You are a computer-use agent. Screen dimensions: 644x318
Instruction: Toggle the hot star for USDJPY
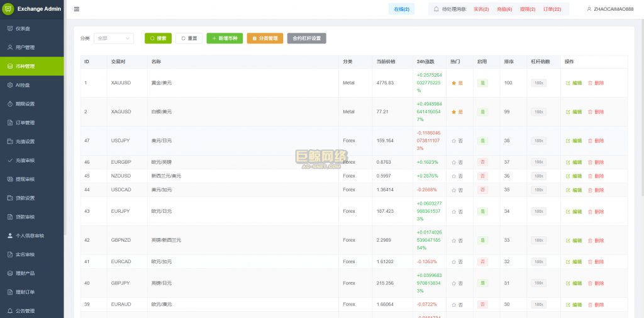click(454, 140)
